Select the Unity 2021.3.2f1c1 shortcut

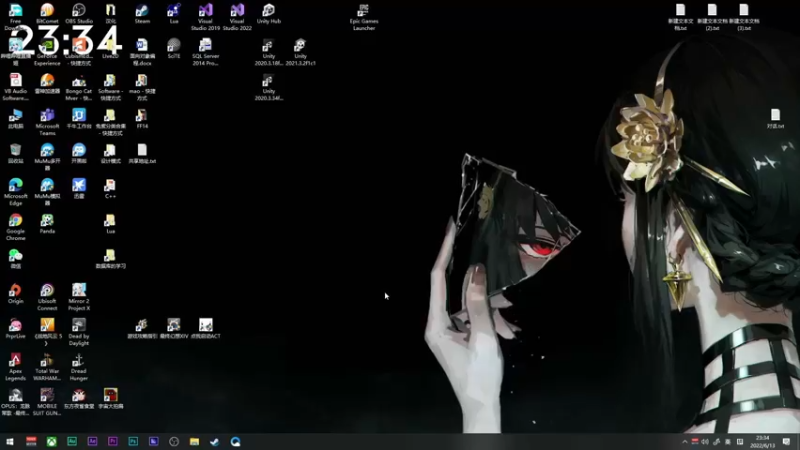pyautogui.click(x=300, y=52)
